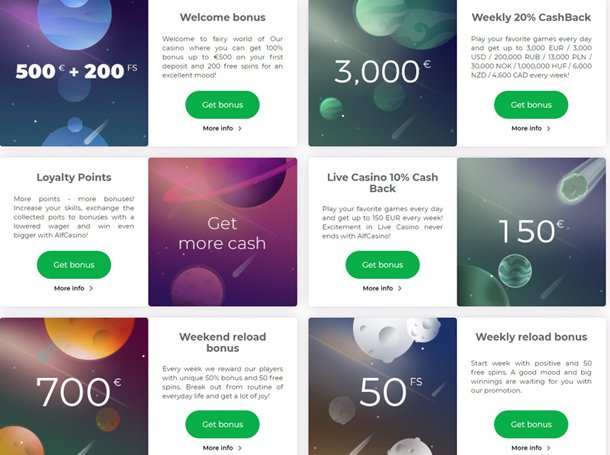Click the Welcome bonus heading
610x455 pixels.
tap(223, 18)
